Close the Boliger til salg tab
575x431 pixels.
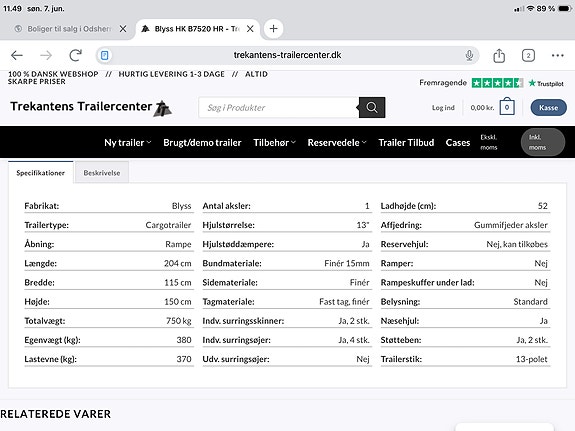tap(123, 29)
